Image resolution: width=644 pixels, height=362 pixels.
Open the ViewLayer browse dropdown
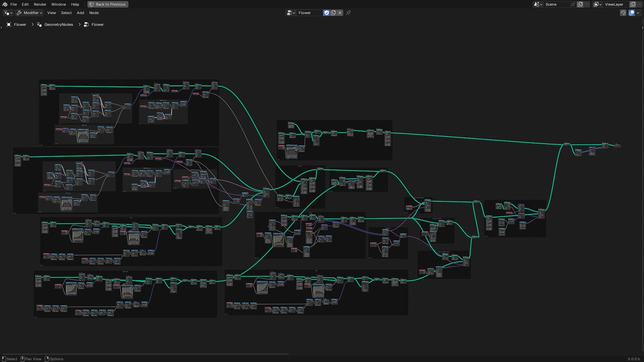click(x=598, y=4)
